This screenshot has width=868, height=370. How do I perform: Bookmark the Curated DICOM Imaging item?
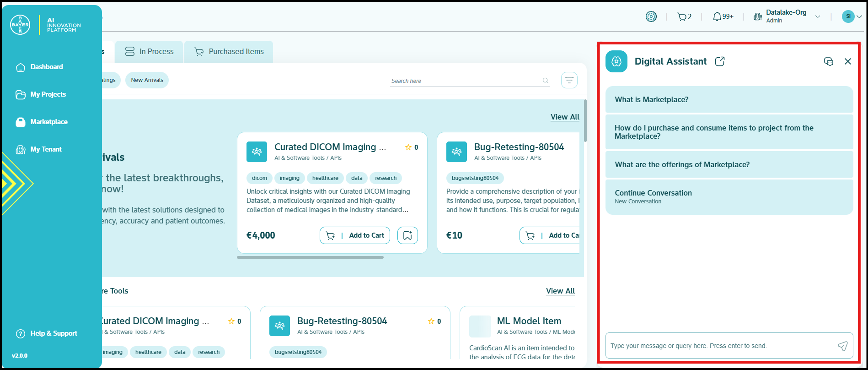[x=407, y=235]
